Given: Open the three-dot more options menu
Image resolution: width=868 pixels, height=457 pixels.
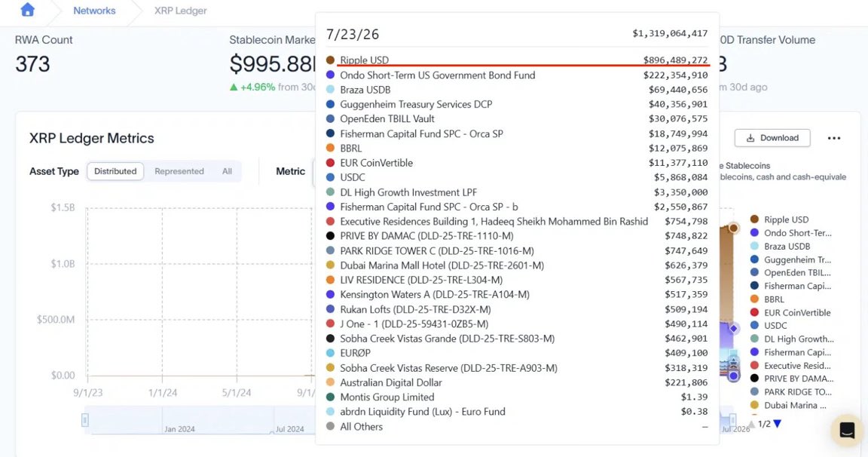Looking at the screenshot, I should 834,138.
